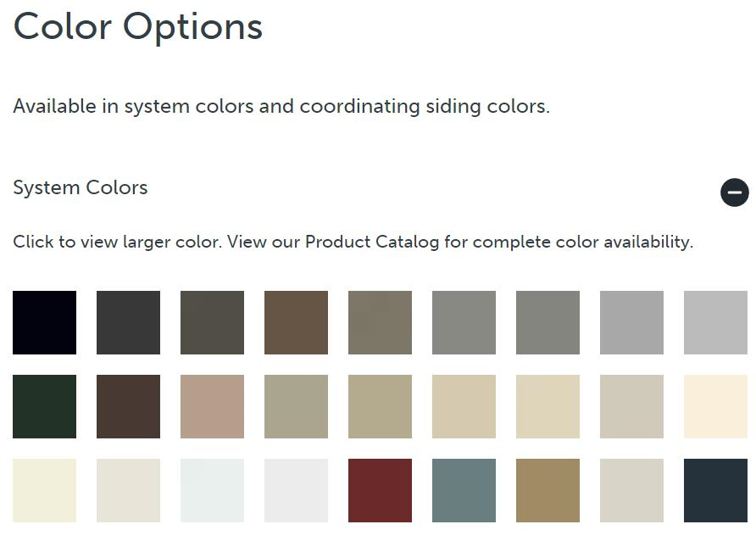Screen dimensions: 756x541
Task: Select the dark red color swatch
Action: (380, 490)
